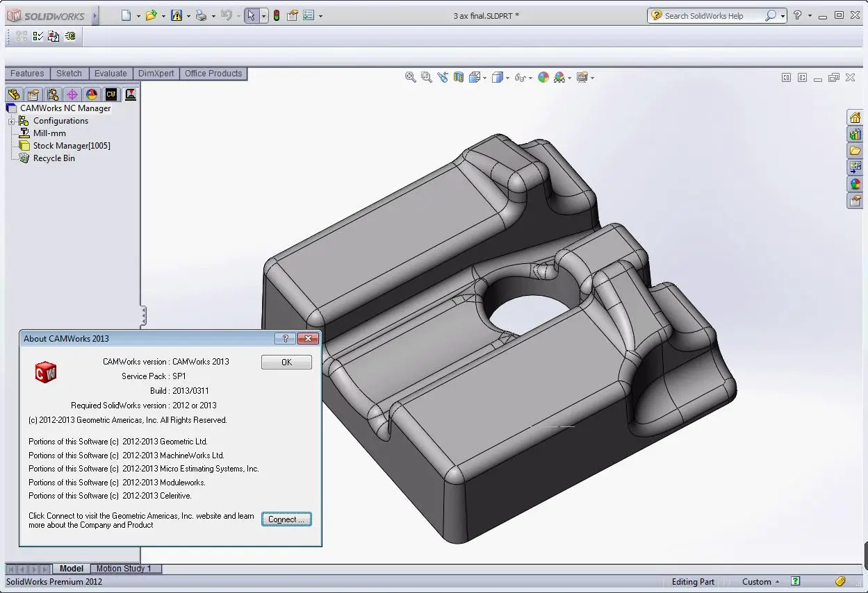Switch to the Office Products tab
Screen dimensions: 868x593
coord(213,74)
